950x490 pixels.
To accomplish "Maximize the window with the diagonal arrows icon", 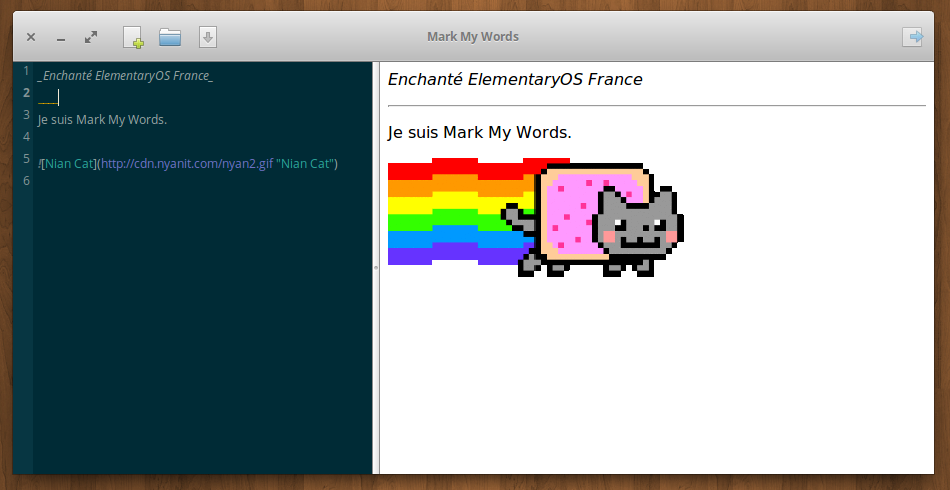I will (91, 37).
